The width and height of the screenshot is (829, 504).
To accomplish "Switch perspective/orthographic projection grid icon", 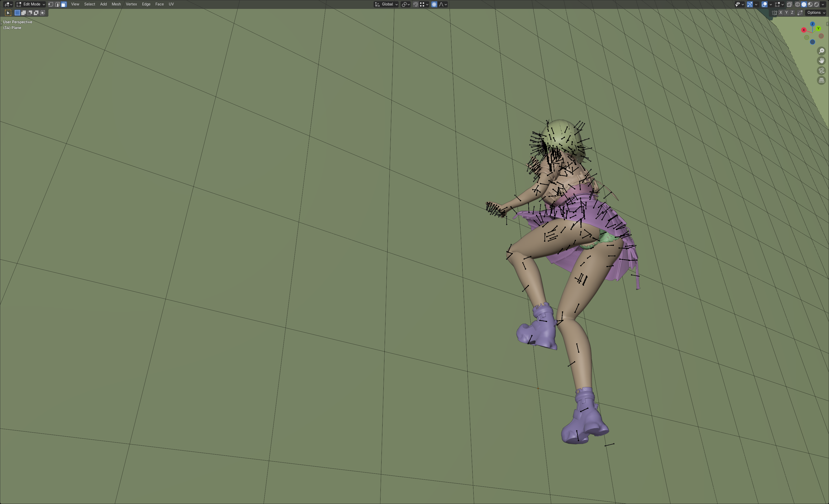I will 822,80.
